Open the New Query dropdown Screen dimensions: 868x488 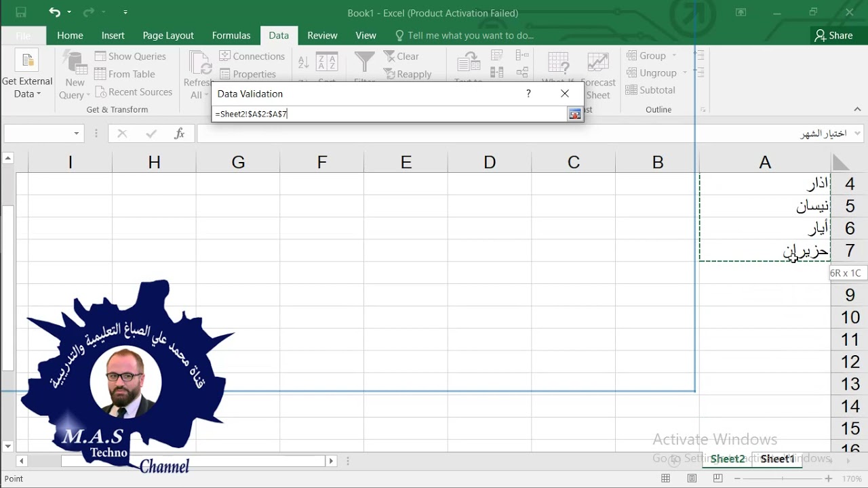click(75, 76)
